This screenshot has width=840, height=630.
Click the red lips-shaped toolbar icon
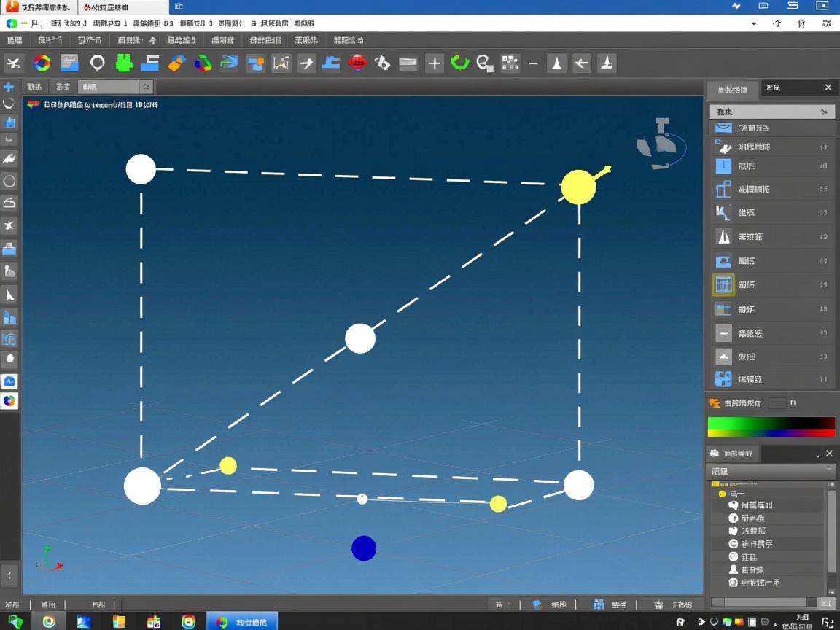click(x=357, y=63)
